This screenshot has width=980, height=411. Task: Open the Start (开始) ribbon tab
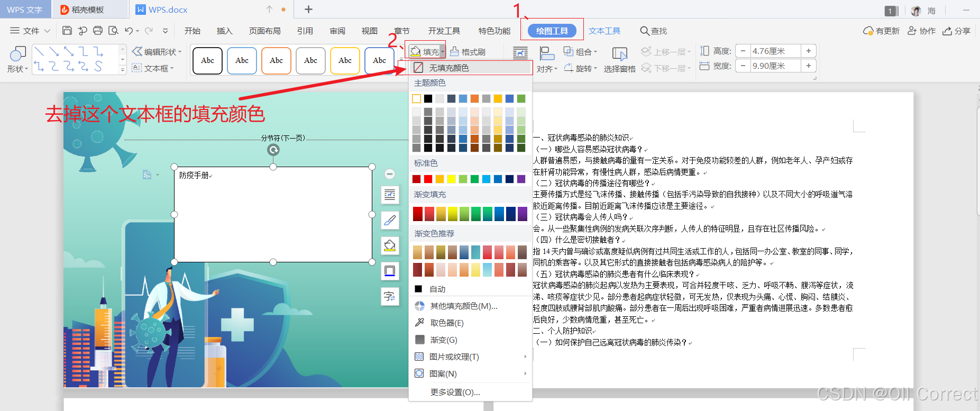point(192,31)
